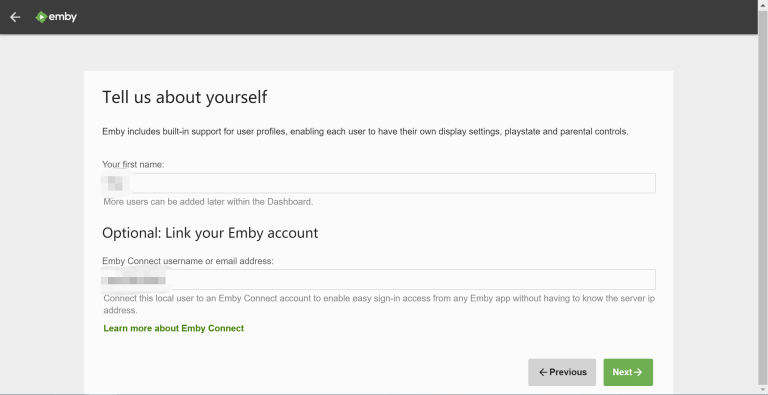The image size is (768, 395).
Task: Go back with the Previous button
Action: (562, 372)
